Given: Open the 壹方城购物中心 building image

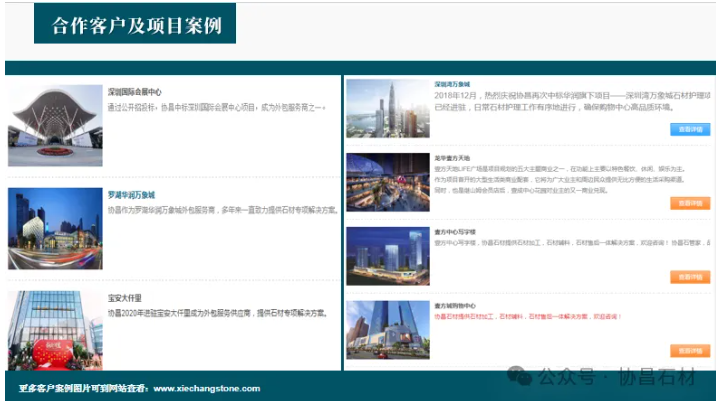Looking at the screenshot, I should pyautogui.click(x=388, y=330).
